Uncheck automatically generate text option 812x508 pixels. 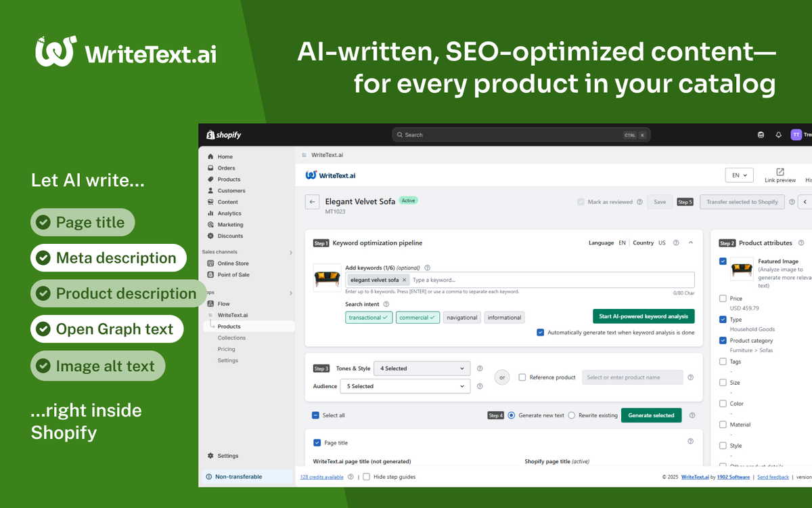pos(540,333)
